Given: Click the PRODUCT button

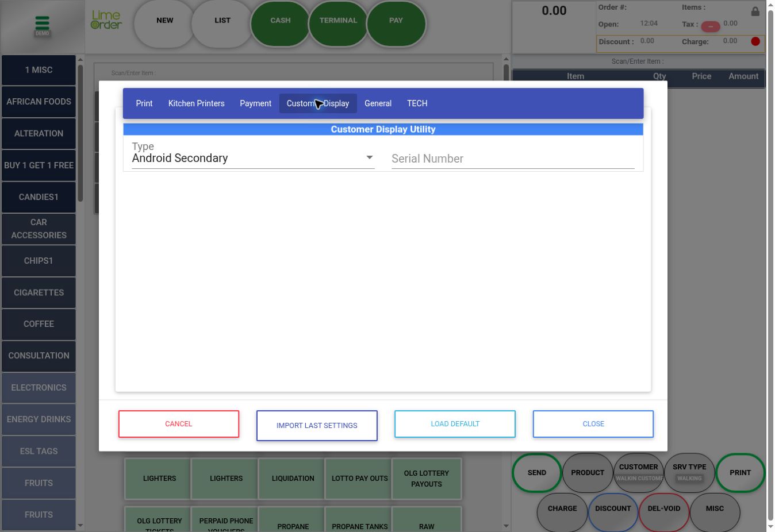Looking at the screenshot, I should coord(588,473).
